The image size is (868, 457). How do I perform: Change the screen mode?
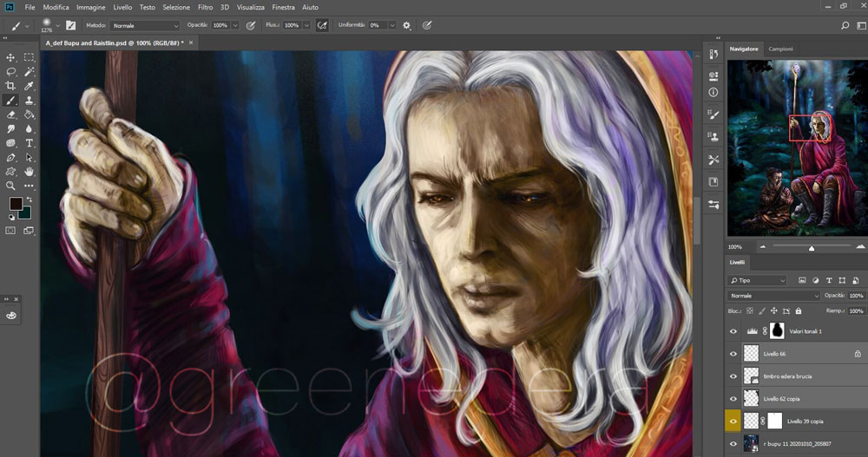click(29, 231)
